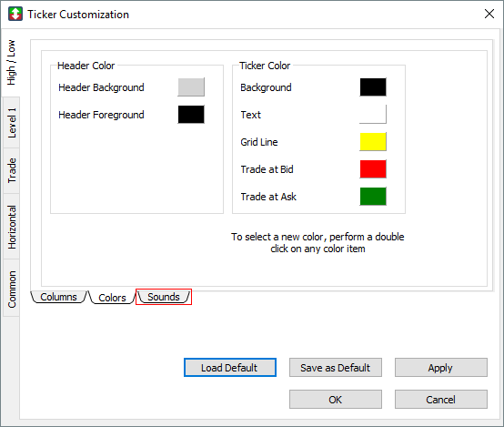
Task: Click Save as Default button
Action: coord(336,368)
